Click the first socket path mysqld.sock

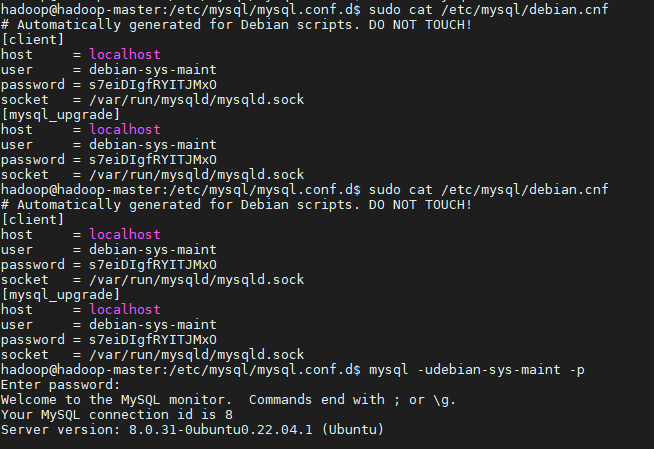[196, 100]
